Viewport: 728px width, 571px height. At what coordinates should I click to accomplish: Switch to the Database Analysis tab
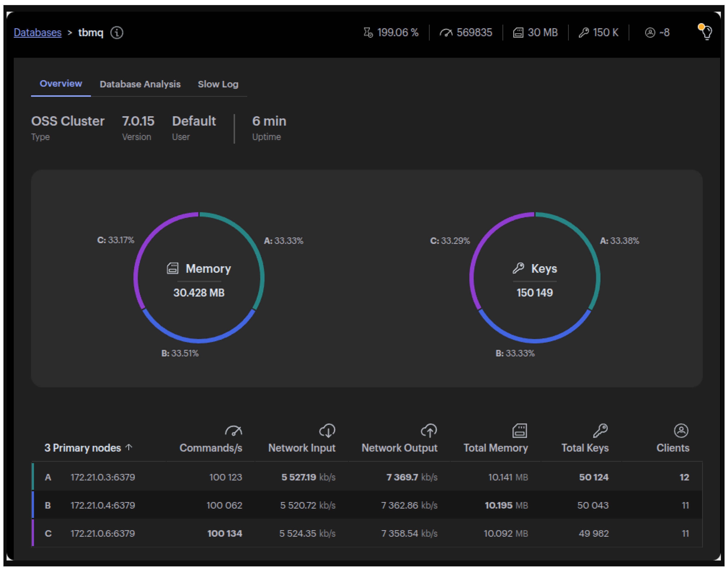(140, 84)
